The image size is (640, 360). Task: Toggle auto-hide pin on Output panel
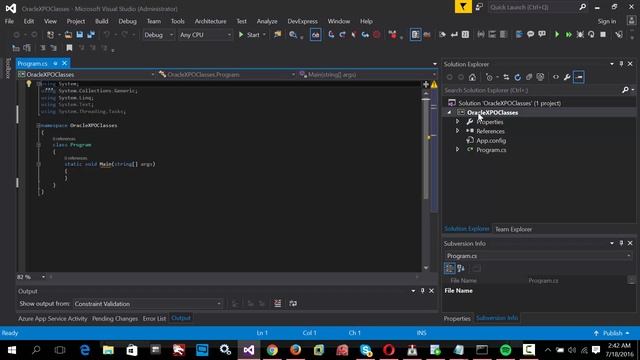422,291
